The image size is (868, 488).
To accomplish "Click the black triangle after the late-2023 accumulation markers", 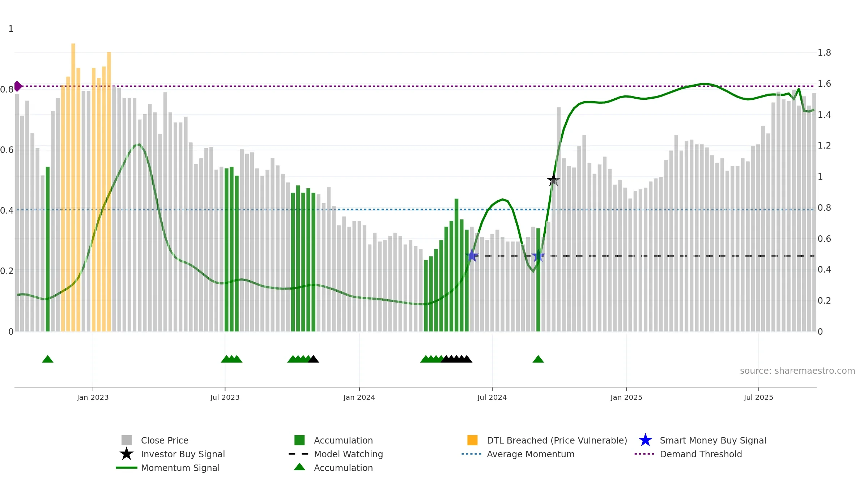I will 314,359.
